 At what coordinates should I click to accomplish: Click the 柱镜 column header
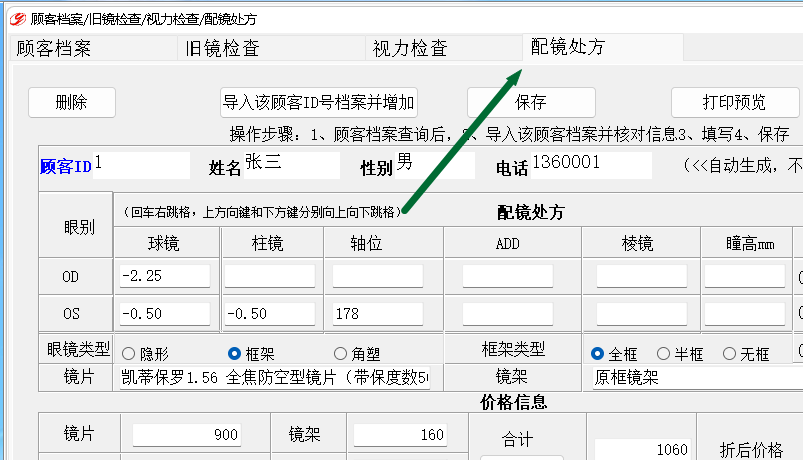pyautogui.click(x=267, y=243)
